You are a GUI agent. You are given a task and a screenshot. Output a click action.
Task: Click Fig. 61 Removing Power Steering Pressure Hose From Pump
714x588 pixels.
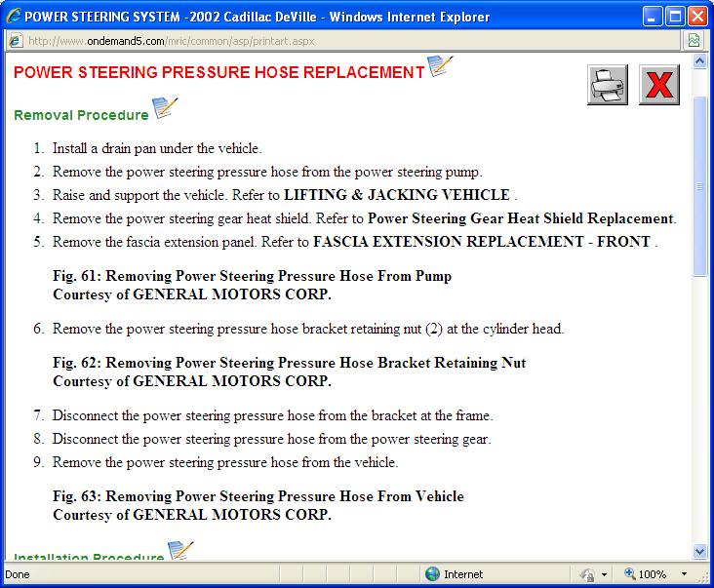253,276
